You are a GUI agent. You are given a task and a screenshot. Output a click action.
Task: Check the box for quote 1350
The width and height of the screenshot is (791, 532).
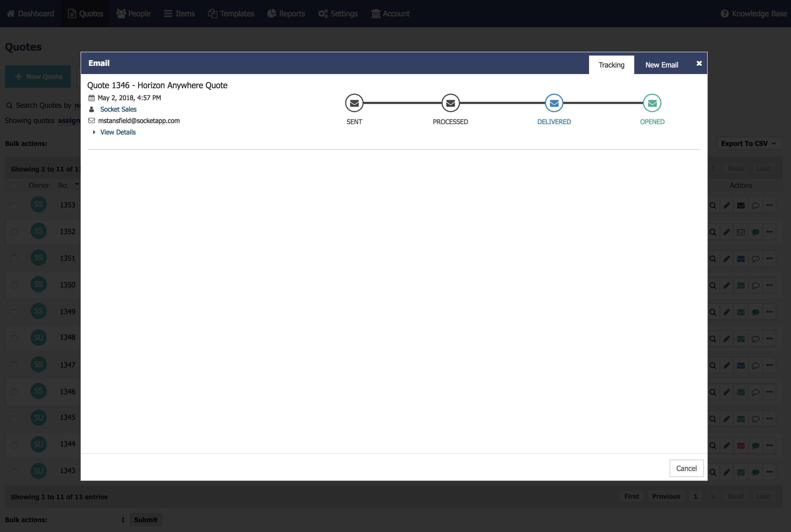tap(14, 285)
